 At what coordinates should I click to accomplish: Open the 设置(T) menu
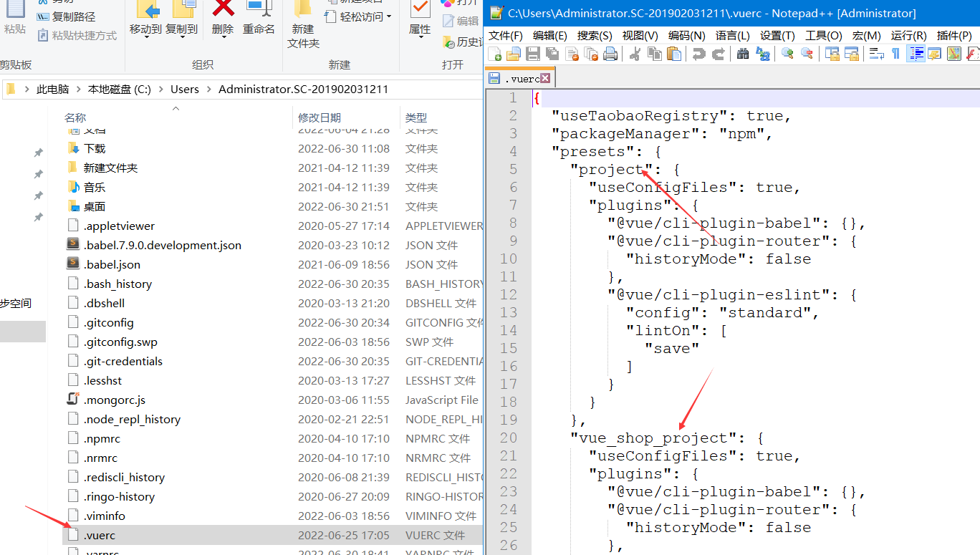tap(777, 35)
